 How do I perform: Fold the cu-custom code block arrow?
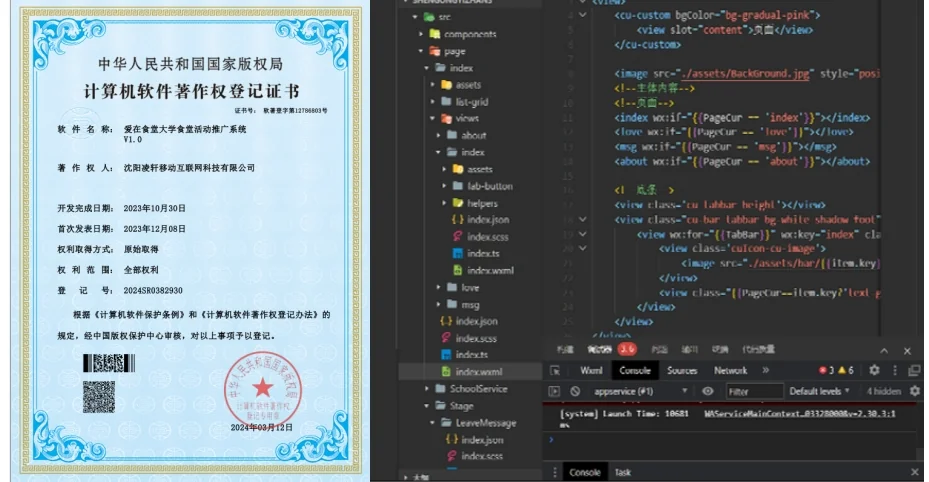pyautogui.click(x=582, y=15)
